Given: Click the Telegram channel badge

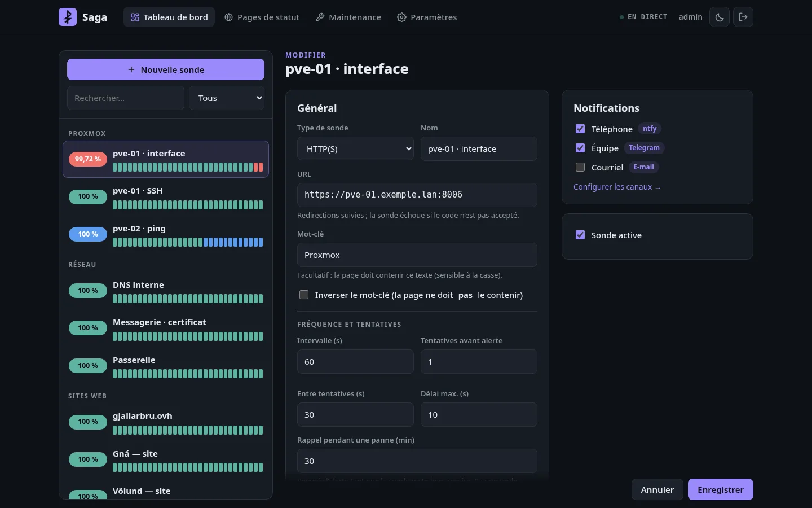Looking at the screenshot, I should click(x=644, y=148).
